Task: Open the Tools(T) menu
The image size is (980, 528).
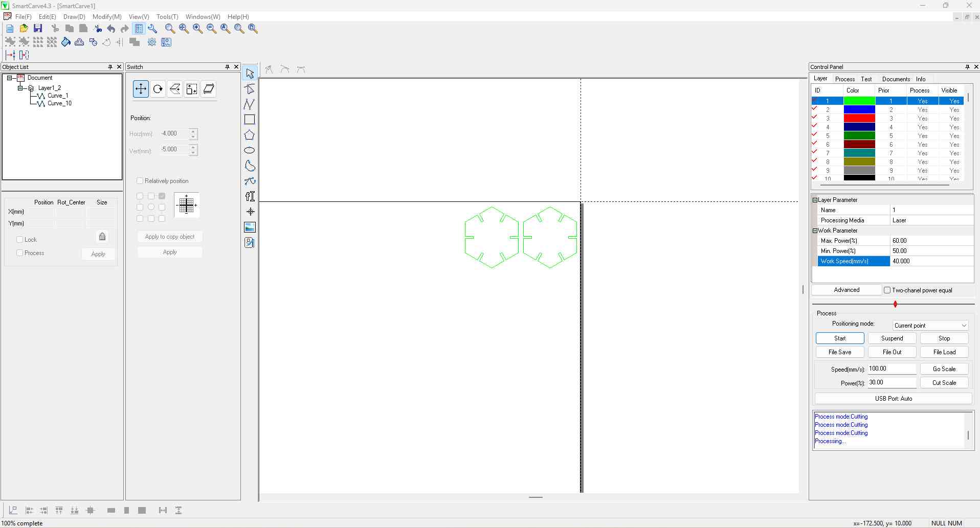Action: [x=167, y=17]
